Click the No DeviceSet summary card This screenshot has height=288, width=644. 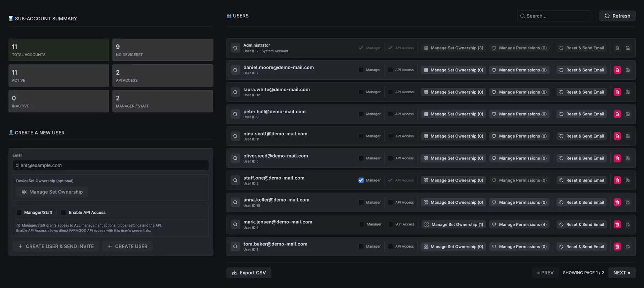coord(163,50)
